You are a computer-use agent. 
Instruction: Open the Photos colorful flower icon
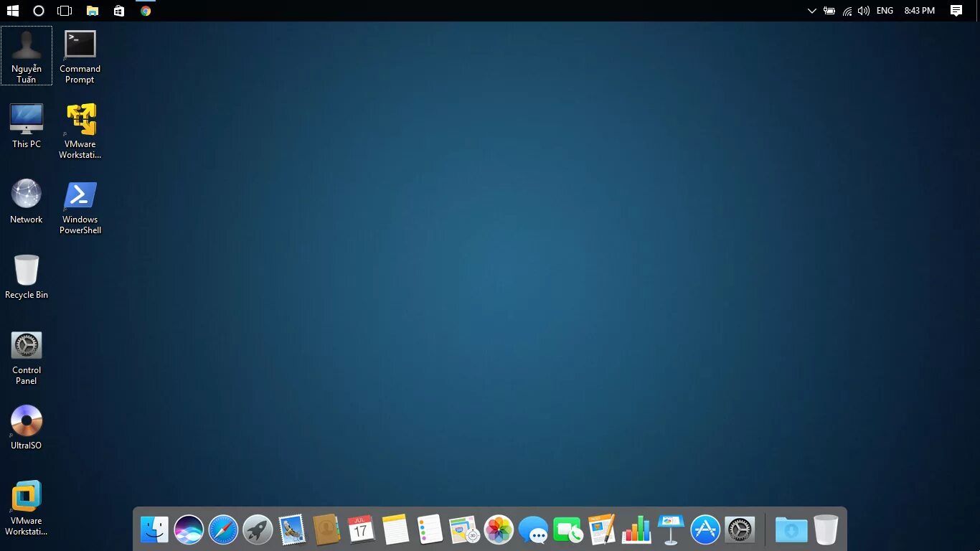click(499, 530)
